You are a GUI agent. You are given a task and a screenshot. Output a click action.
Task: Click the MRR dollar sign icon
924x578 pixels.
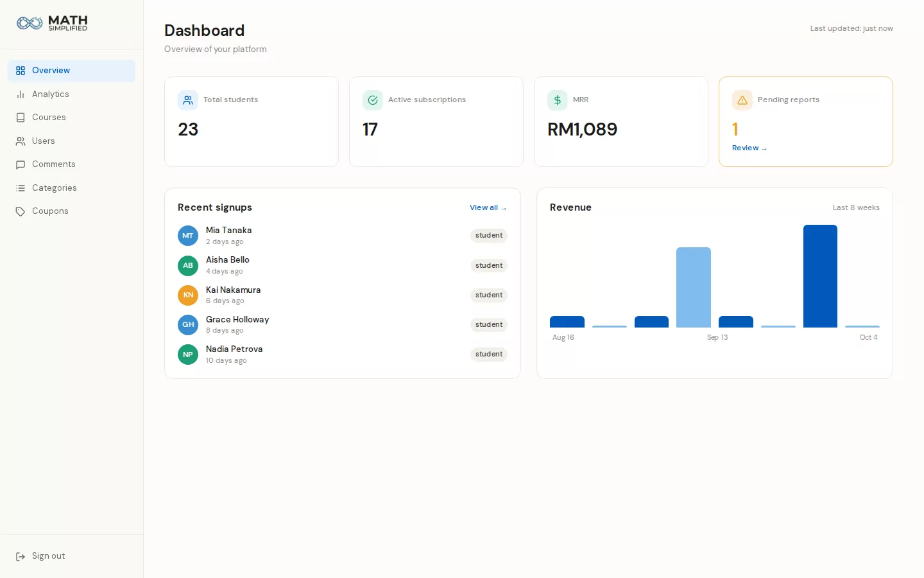pyautogui.click(x=558, y=100)
